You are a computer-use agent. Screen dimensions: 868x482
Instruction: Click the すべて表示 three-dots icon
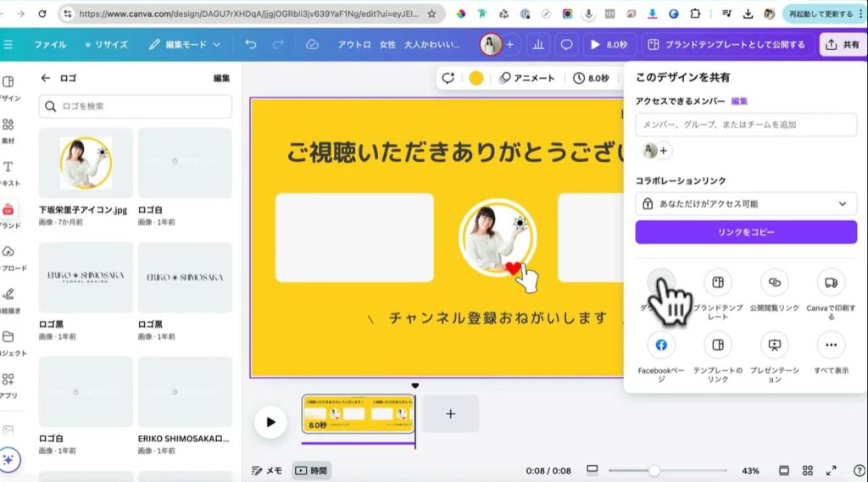[831, 345]
